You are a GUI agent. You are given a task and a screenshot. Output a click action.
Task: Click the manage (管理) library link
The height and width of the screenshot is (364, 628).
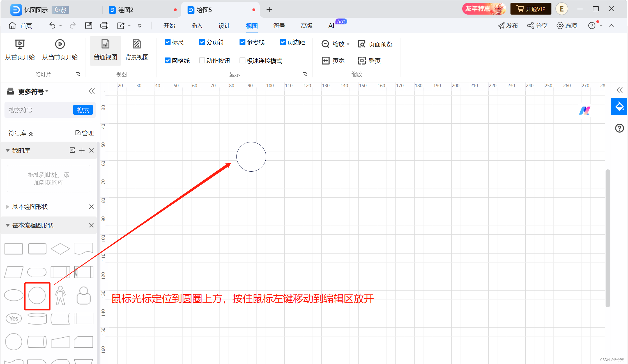(x=84, y=133)
